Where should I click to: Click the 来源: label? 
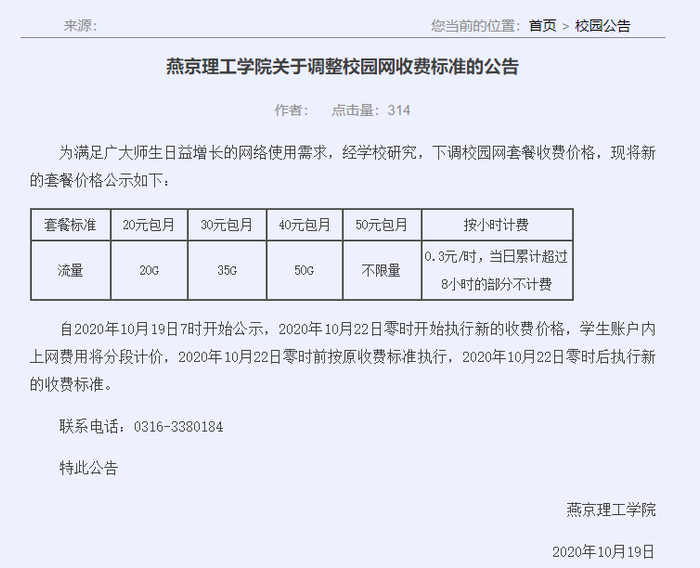[x=81, y=25]
